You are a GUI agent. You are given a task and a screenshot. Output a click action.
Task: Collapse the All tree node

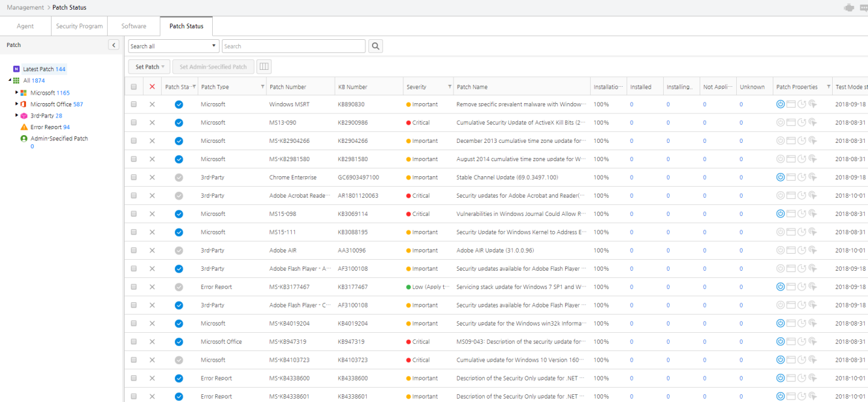tap(10, 81)
